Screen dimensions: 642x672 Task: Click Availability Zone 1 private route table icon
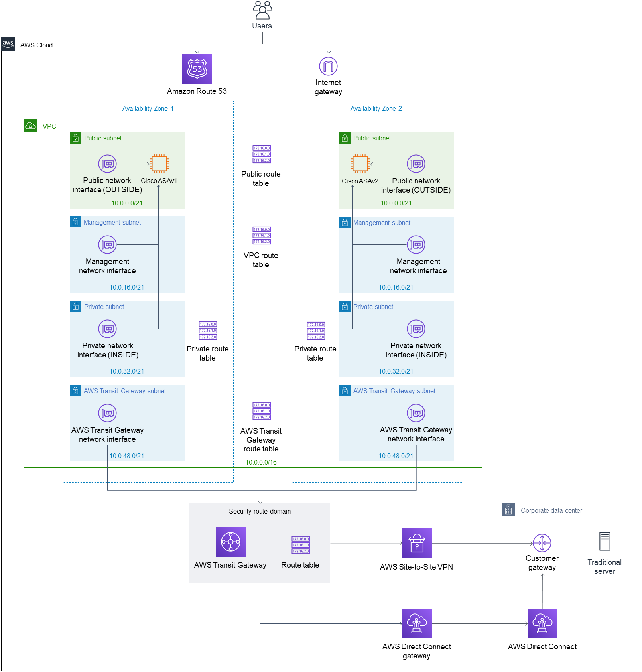point(208,331)
